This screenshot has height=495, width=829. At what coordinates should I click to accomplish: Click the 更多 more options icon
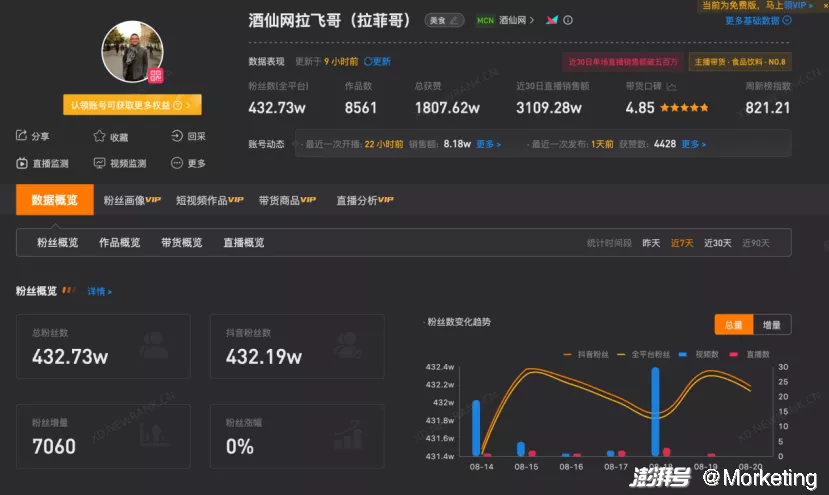(x=177, y=163)
